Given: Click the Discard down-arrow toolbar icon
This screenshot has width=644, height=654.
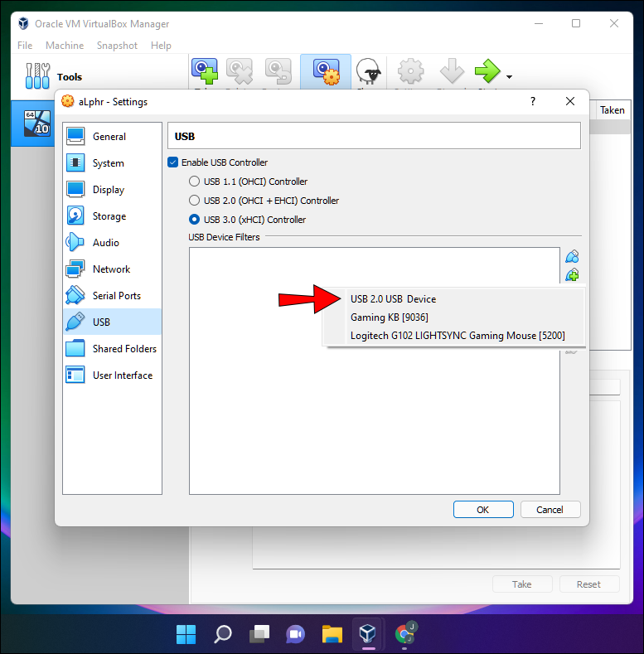Looking at the screenshot, I should coord(453,71).
